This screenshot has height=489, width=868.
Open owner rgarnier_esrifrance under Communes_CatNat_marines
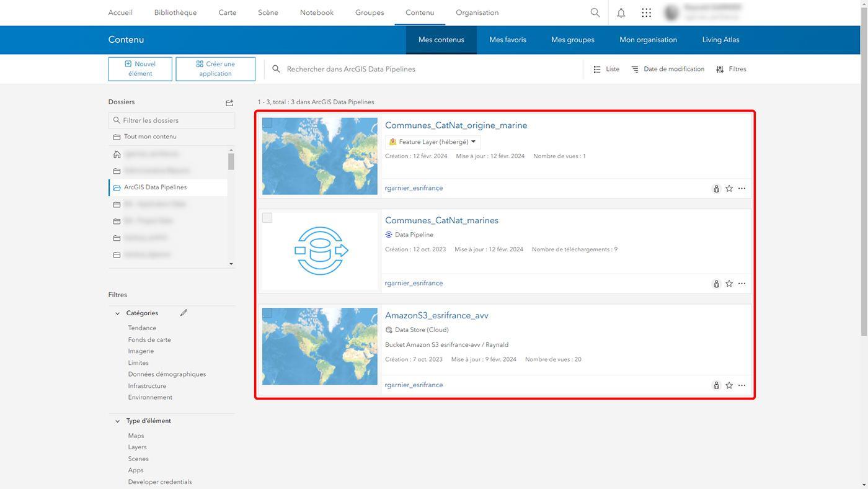click(414, 283)
